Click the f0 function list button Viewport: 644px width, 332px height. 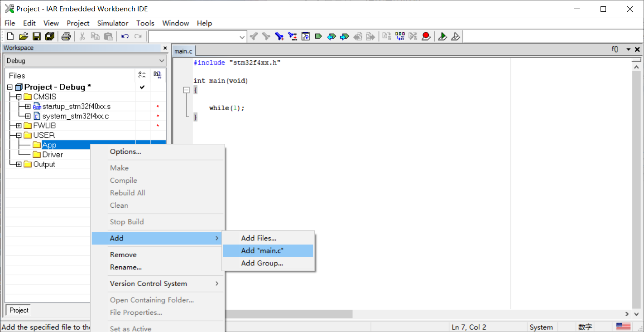tap(615, 49)
